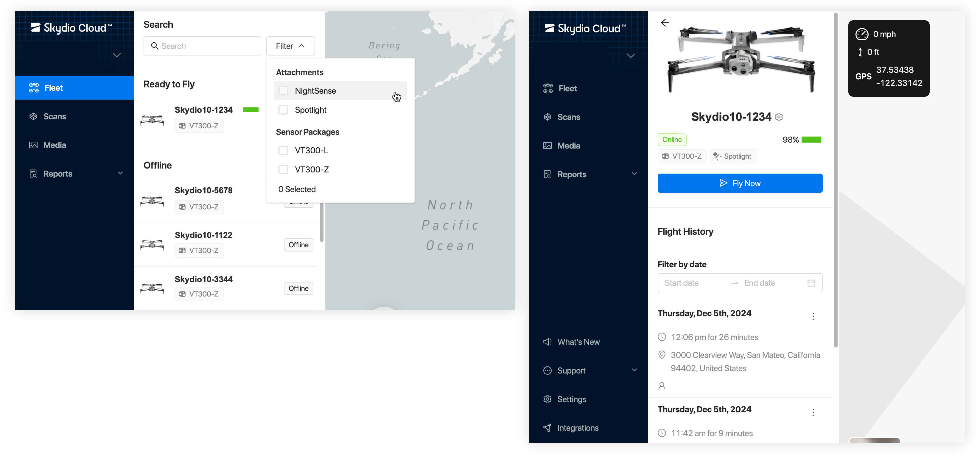Collapse the Filter panel dropdown

(289, 46)
